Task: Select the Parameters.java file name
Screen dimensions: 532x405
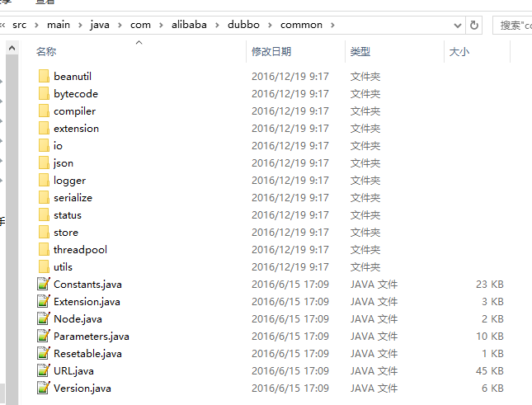Action: pyautogui.click(x=92, y=337)
